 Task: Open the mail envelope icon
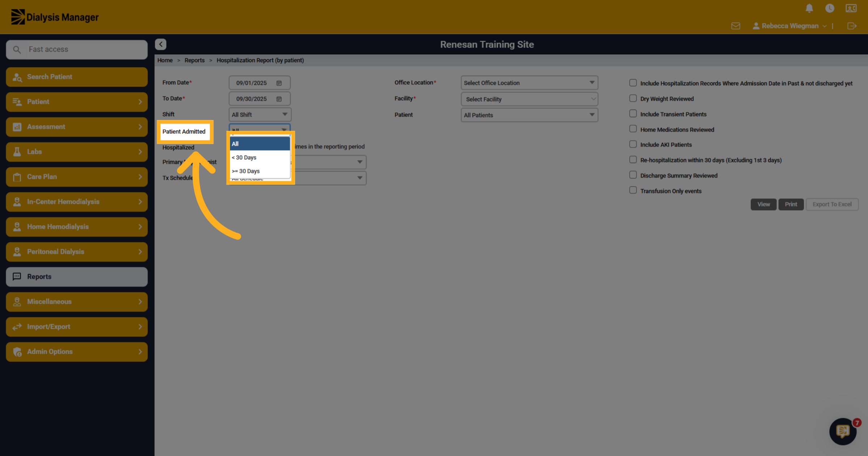click(x=736, y=26)
